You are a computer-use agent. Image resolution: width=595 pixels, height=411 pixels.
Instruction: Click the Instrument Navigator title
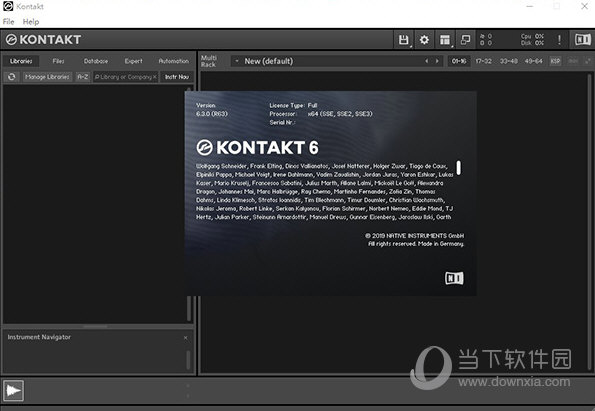[x=39, y=337]
